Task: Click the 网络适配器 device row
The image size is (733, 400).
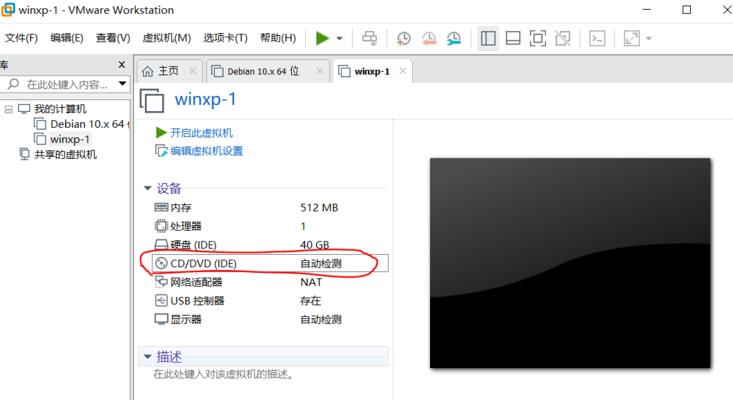Action: (x=270, y=282)
